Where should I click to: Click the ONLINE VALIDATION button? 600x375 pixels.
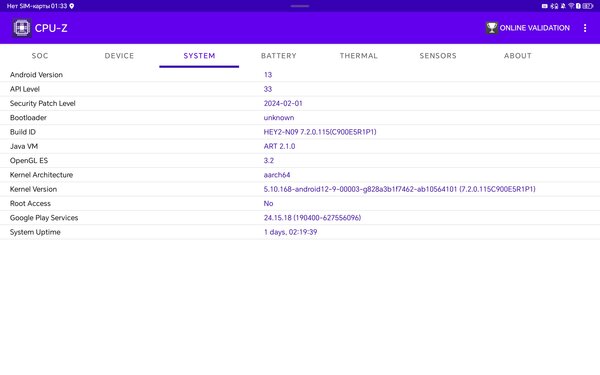[x=528, y=28]
